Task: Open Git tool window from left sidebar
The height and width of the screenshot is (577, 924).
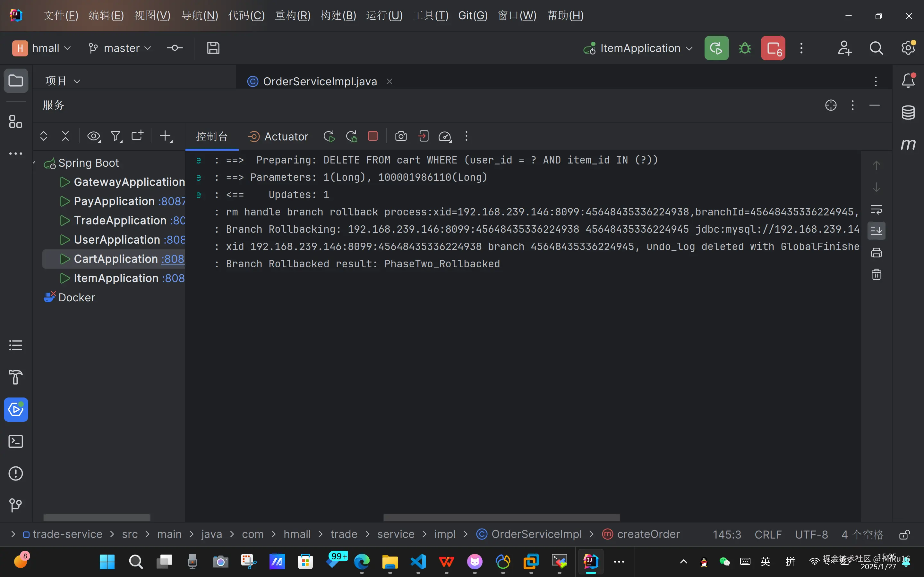Action: (x=16, y=505)
